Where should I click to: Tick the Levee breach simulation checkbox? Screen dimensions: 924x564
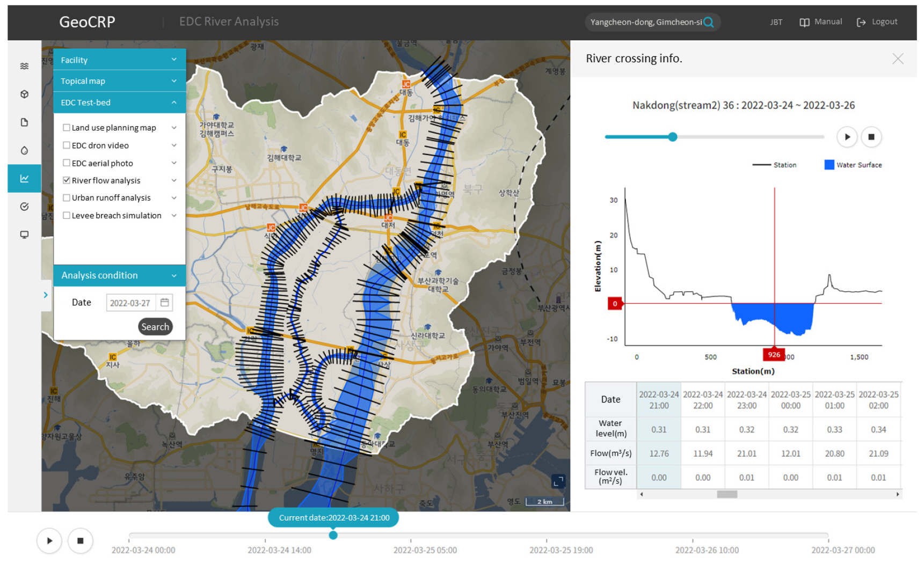67,216
